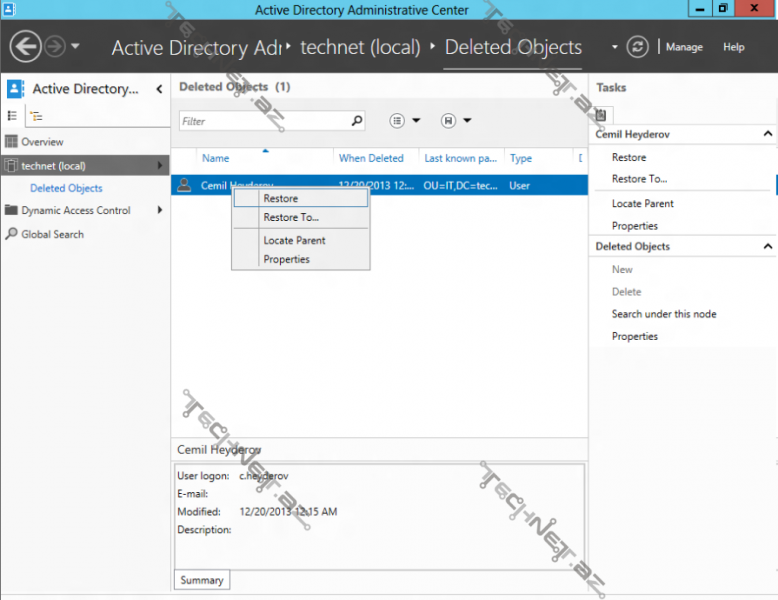Choose Locate Parent in the context menu

pyautogui.click(x=294, y=240)
